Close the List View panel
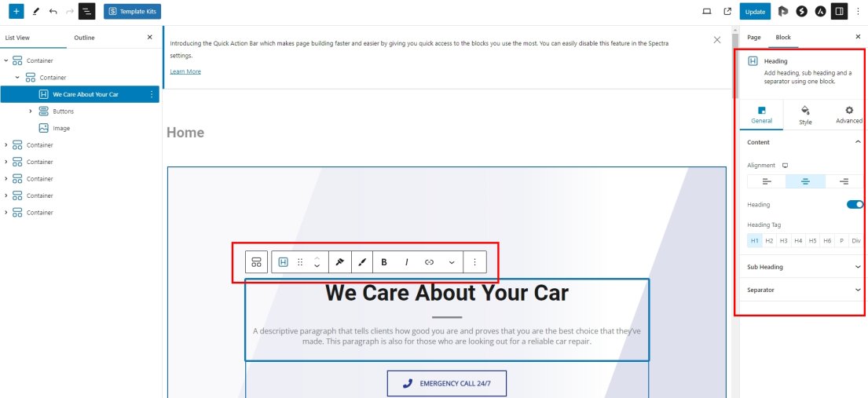This screenshot has height=398, width=868. click(x=149, y=37)
